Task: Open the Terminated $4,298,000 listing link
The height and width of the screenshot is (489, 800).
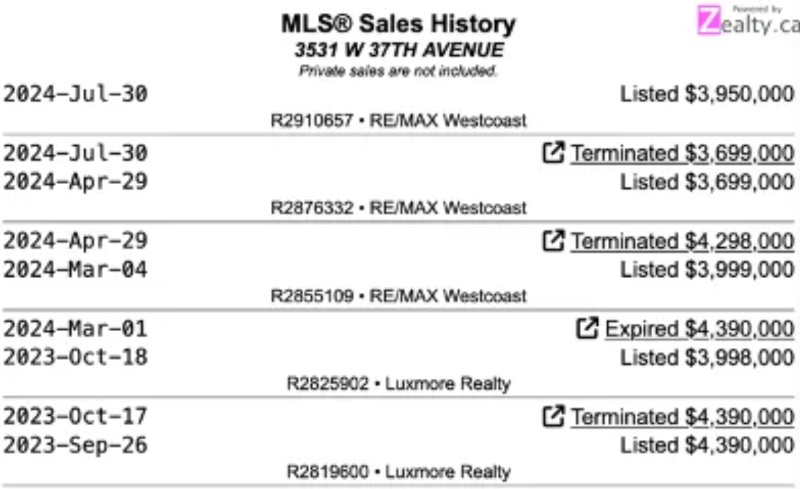Action: 682,241
